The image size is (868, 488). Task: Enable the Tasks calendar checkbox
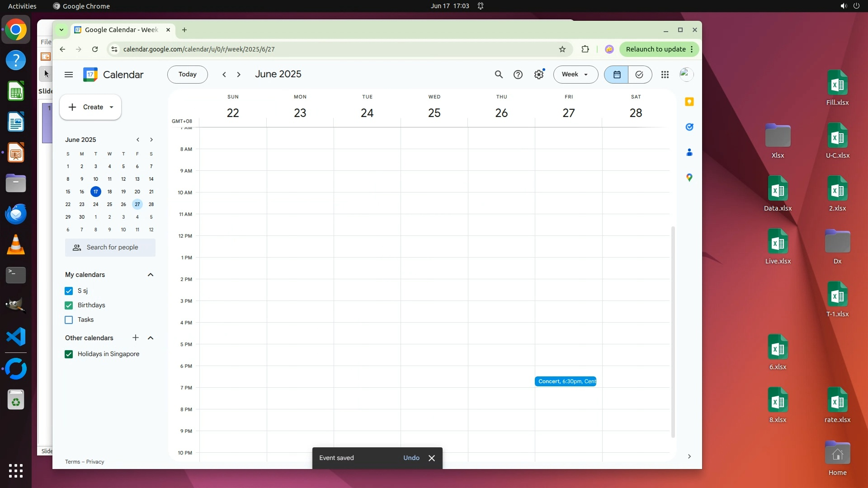pos(69,320)
